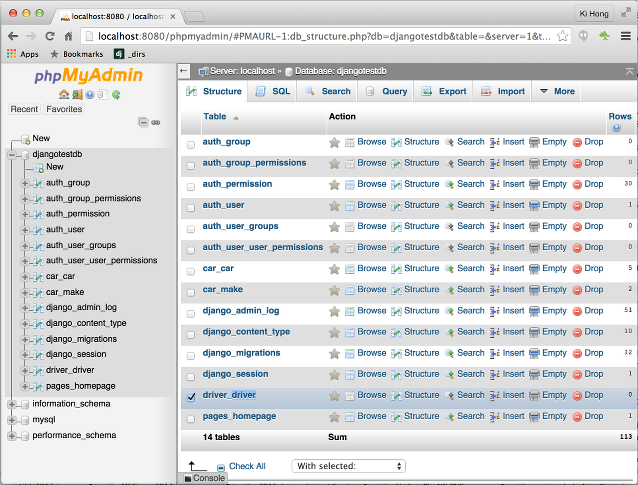The image size is (638, 485).
Task: Click the hide navigation panel arrow
Action: 184,71
